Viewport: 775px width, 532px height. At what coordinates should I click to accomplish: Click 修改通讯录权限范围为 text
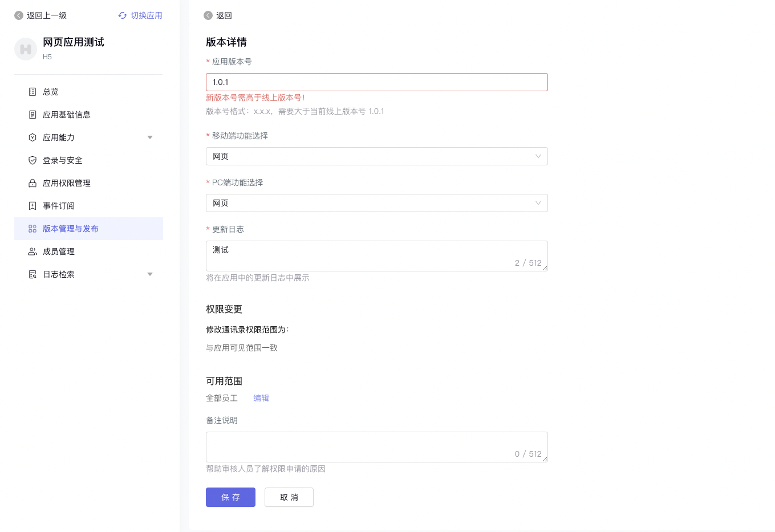pyautogui.click(x=247, y=330)
